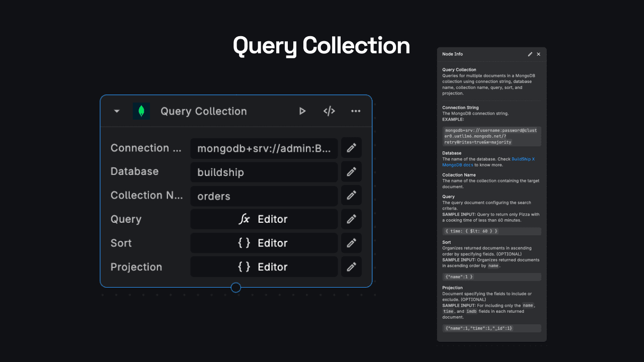Click the pencil icon beside Projection
The height and width of the screenshot is (362, 644).
pyautogui.click(x=351, y=267)
